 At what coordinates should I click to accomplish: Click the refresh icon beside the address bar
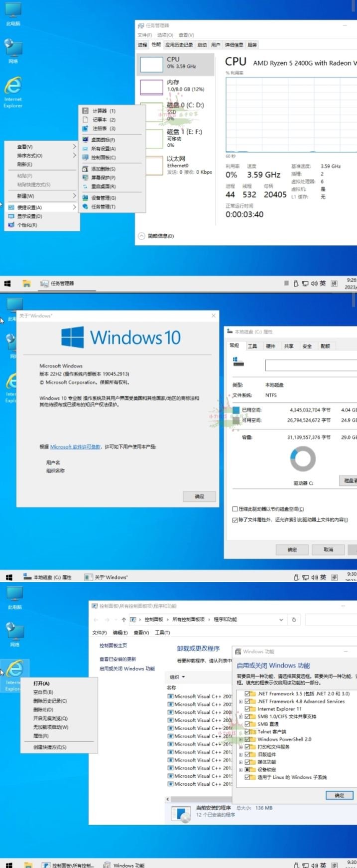tap(294, 620)
